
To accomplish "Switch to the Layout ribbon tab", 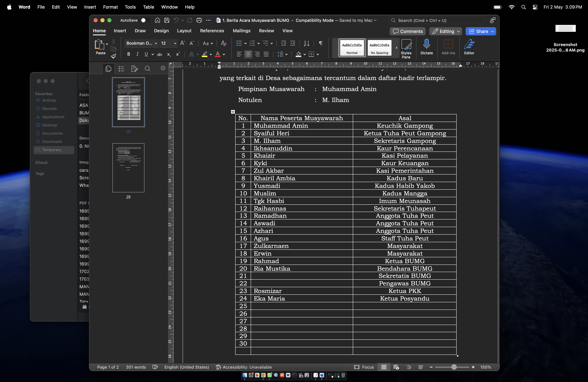I will pos(184,31).
